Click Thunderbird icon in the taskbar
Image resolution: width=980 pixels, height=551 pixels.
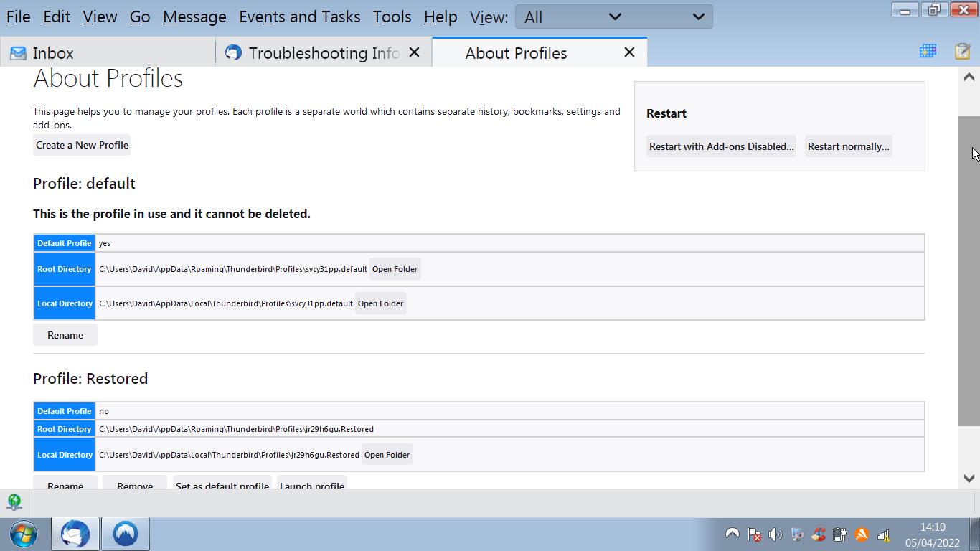(x=75, y=534)
